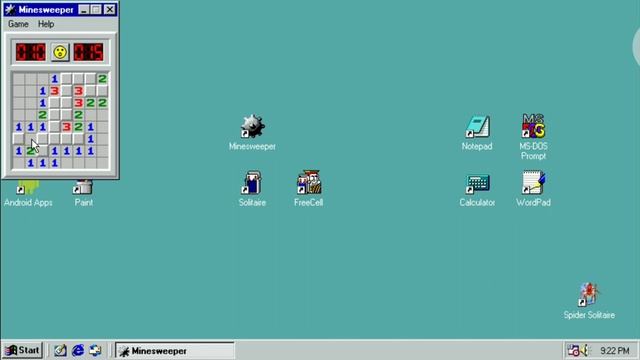Screen dimensions: 640x360
Task: Click the Minesweeper label under its desktop icon
Action: [x=252, y=146]
